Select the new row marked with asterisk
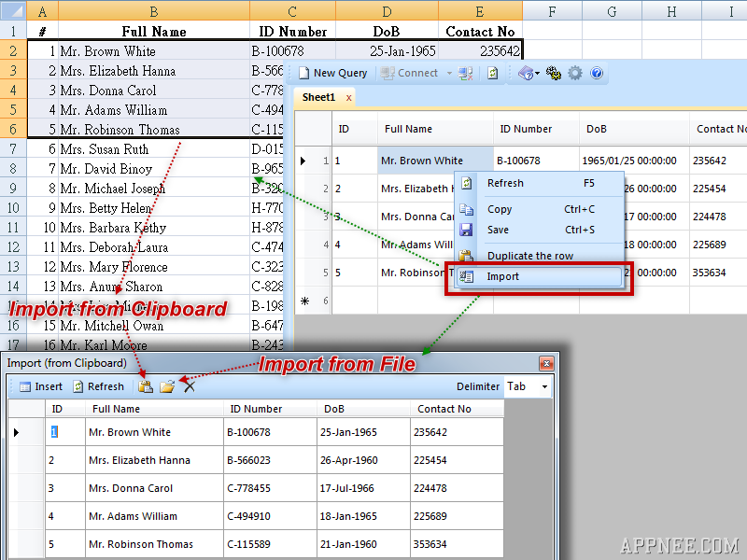This screenshot has width=747, height=560. (x=313, y=301)
